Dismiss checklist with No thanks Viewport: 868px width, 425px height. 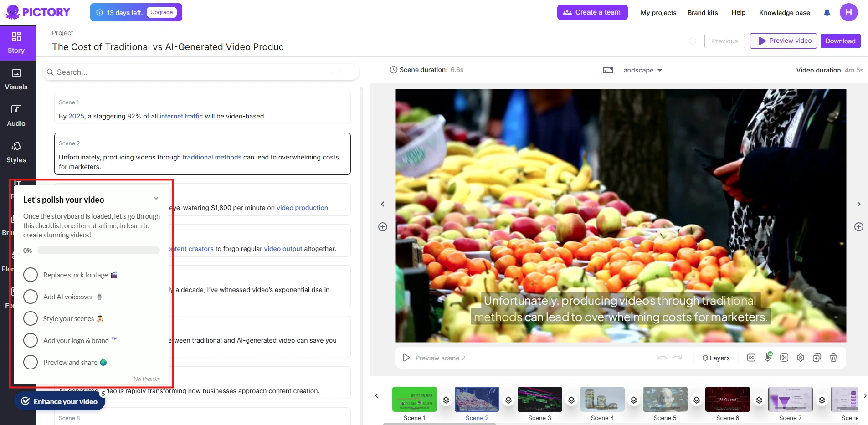pos(147,379)
